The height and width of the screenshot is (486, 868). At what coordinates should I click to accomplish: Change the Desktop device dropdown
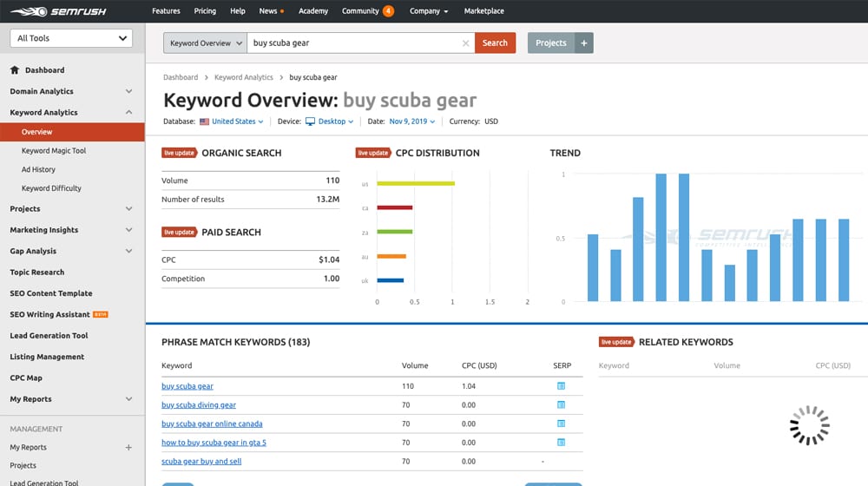pos(335,121)
